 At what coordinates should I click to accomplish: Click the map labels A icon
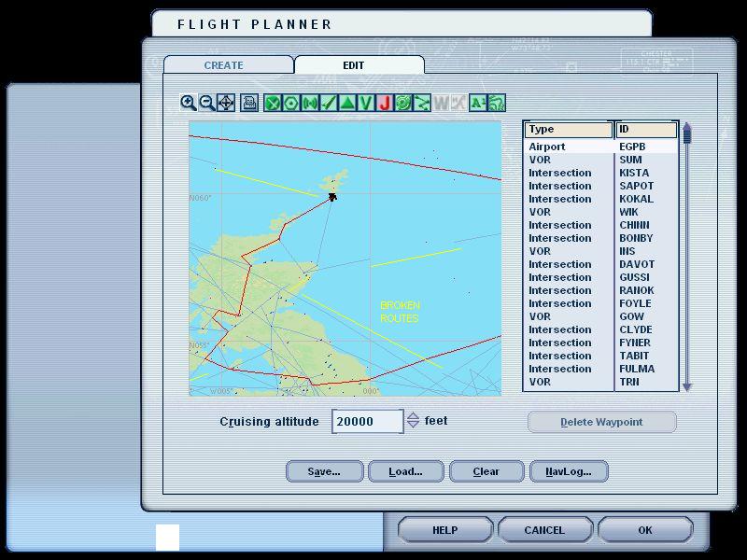click(477, 103)
